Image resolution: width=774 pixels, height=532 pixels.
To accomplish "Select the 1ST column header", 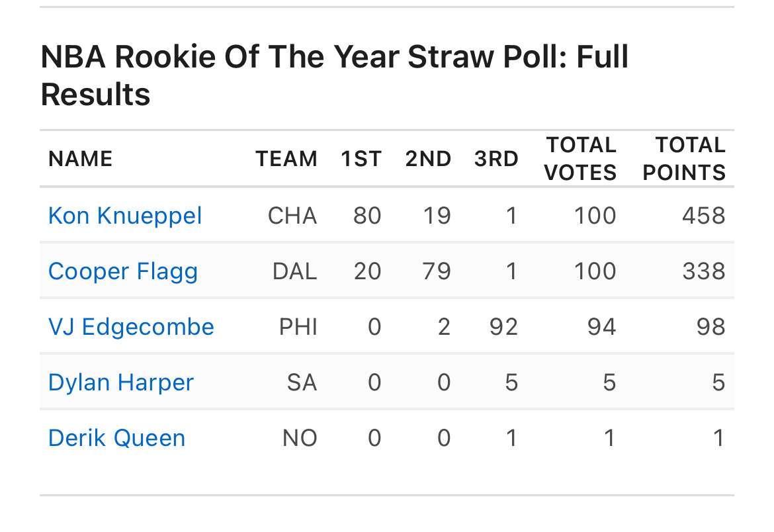I will coord(361,159).
